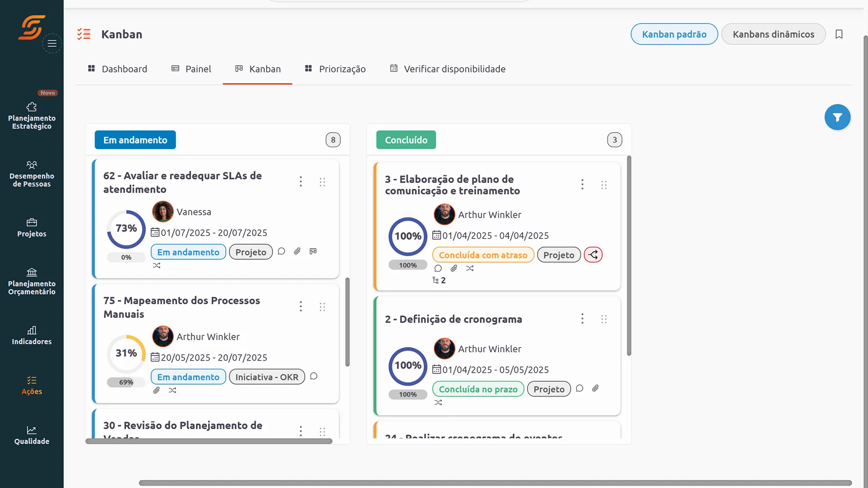
Task: Open Planejamento Estratégico module
Action: [x=32, y=116]
